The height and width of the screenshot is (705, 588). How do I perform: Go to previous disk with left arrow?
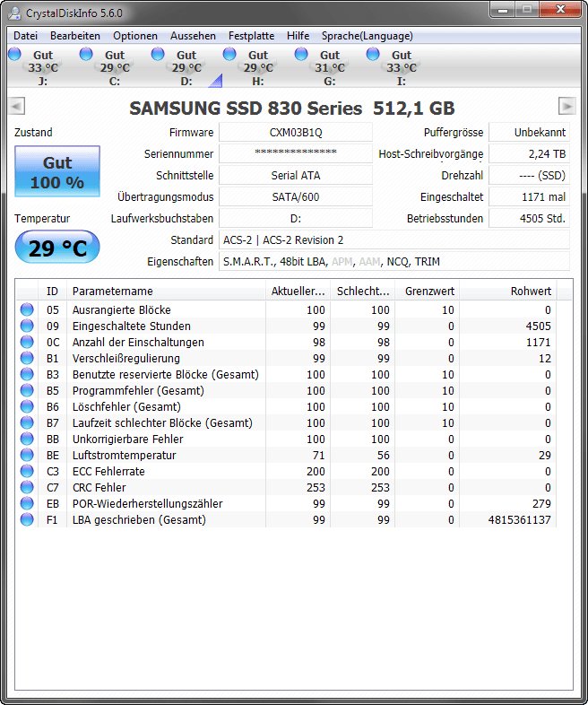pos(17,107)
